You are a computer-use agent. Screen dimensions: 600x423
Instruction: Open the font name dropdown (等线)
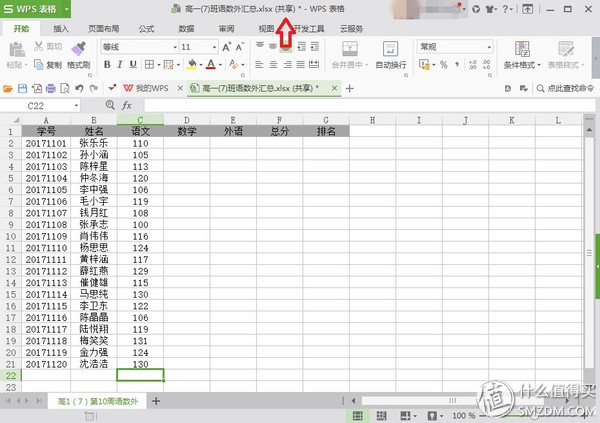pos(175,47)
